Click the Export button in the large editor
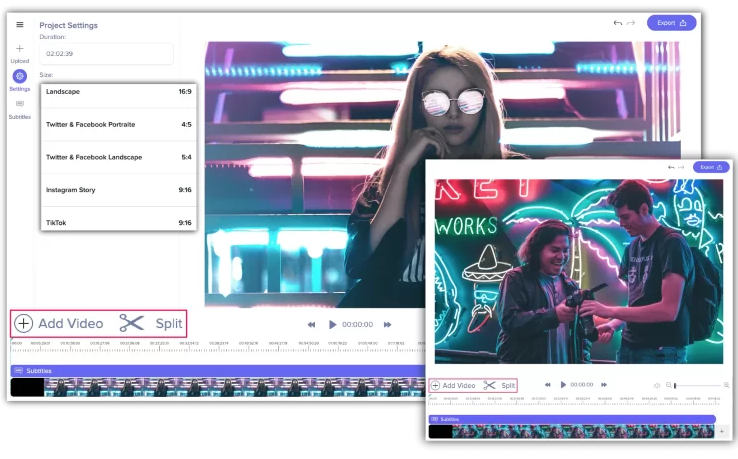 pyautogui.click(x=672, y=23)
